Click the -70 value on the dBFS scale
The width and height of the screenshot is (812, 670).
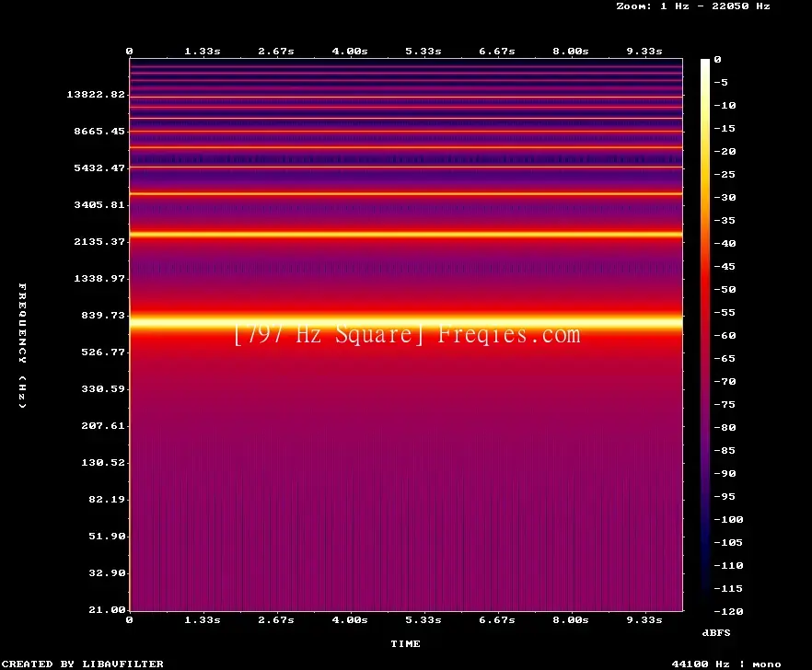(725, 381)
